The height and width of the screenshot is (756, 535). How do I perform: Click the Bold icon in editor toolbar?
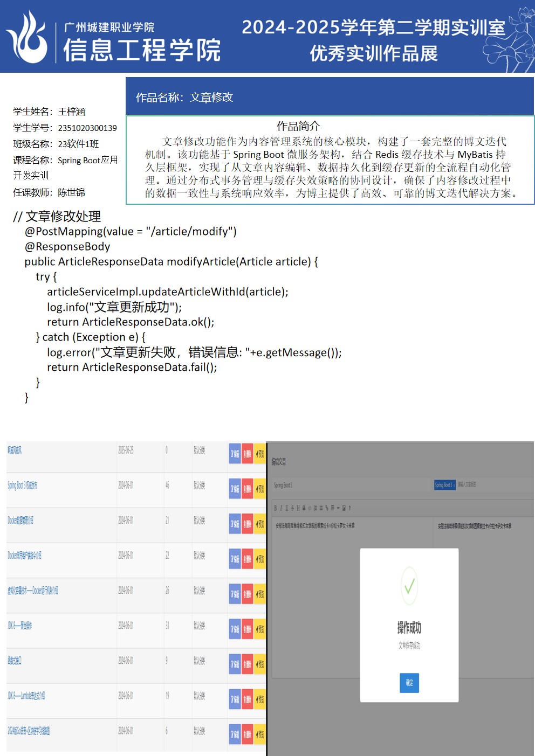click(x=275, y=508)
